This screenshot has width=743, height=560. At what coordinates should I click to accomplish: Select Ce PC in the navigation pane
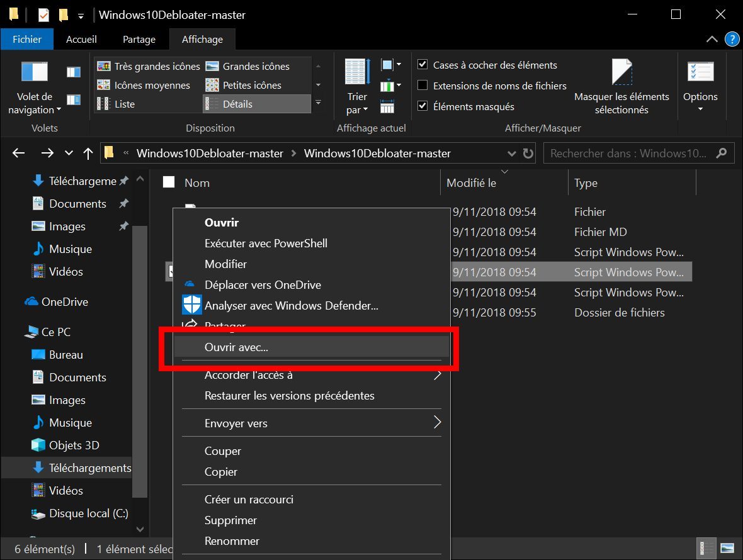tap(47, 332)
